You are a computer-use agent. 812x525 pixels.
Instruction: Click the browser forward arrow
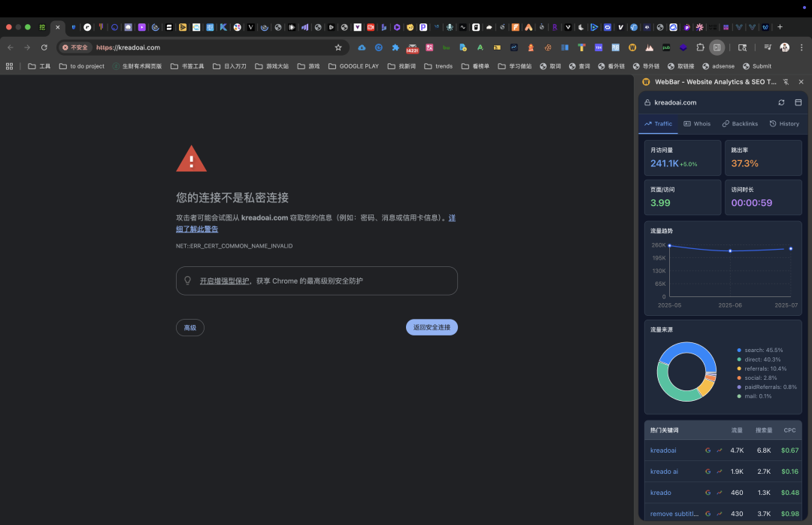[x=27, y=47]
